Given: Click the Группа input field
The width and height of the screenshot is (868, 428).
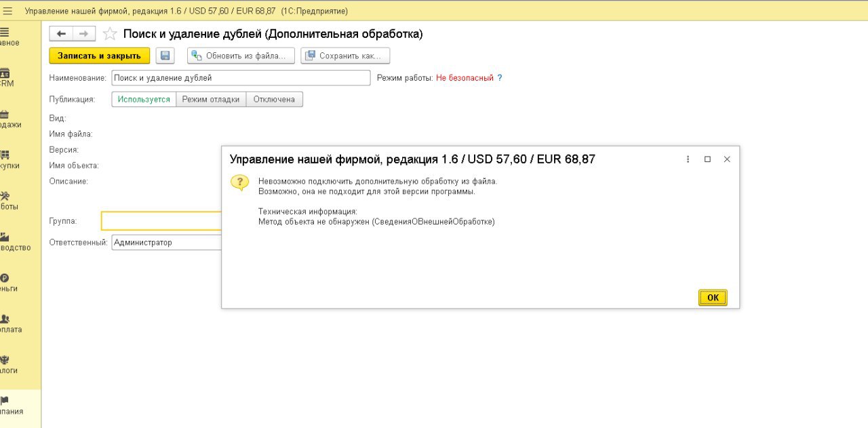Looking at the screenshot, I should coord(161,221).
